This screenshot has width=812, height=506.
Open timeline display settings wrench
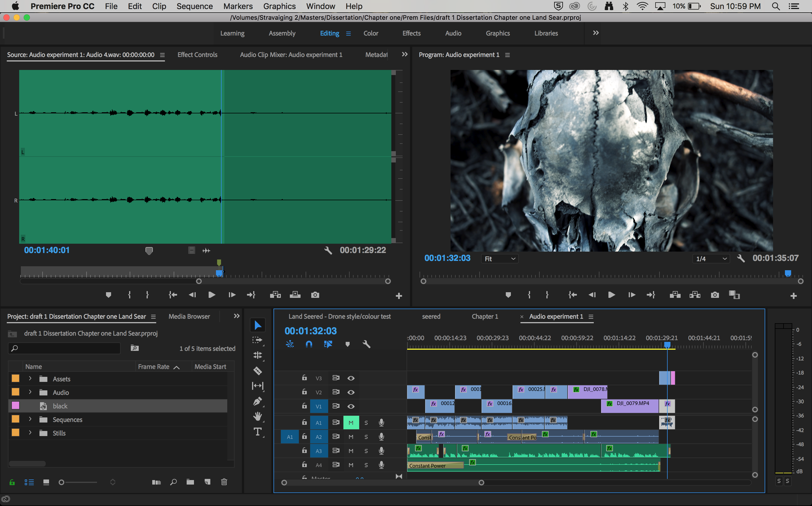[x=366, y=344]
